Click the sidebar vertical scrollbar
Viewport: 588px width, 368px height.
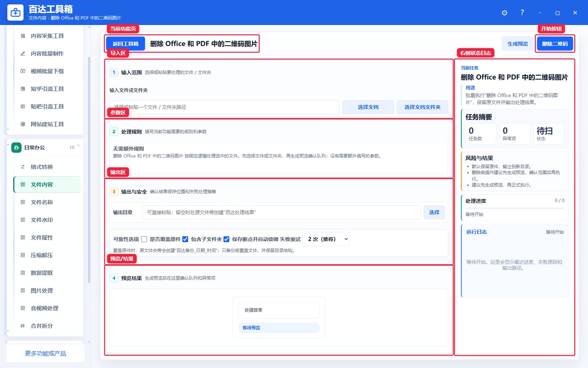89,169
